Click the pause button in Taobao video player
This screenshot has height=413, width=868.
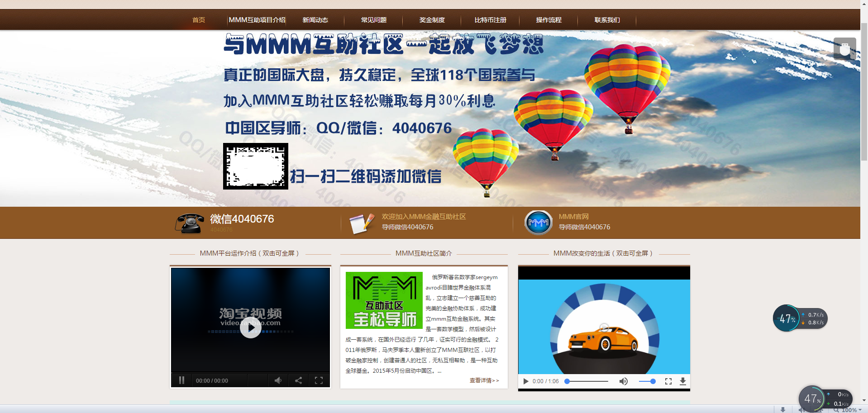(181, 380)
